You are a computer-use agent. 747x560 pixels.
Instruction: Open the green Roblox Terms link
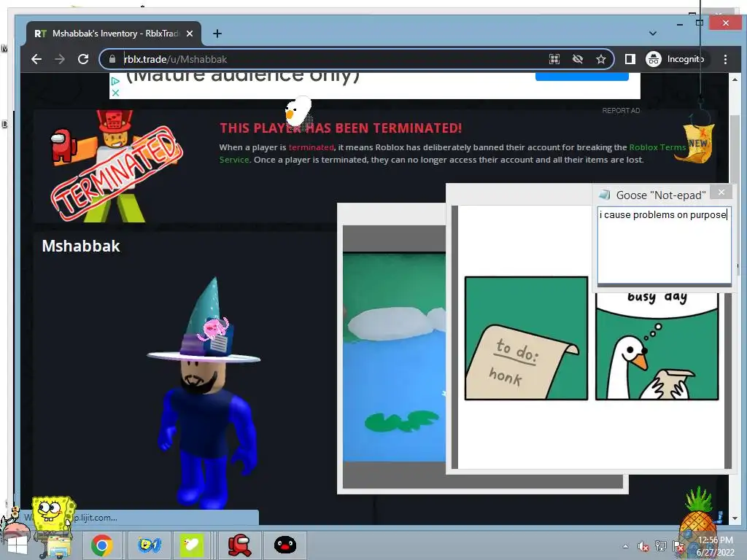[657, 147]
